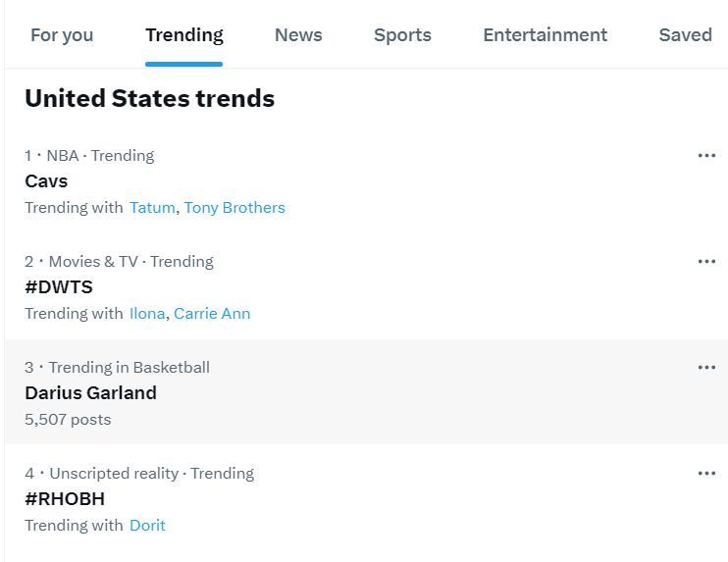The height and width of the screenshot is (562, 728).
Task: Open more options for Darius Garland trend
Action: 706,367
